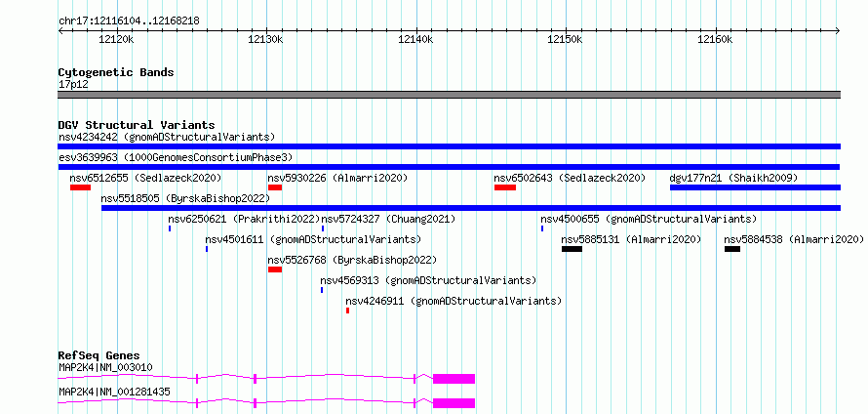Viewport: 868px width, 414px height.
Task: Select the esv3639963 blue variant bar
Action: pyautogui.click(x=449, y=167)
